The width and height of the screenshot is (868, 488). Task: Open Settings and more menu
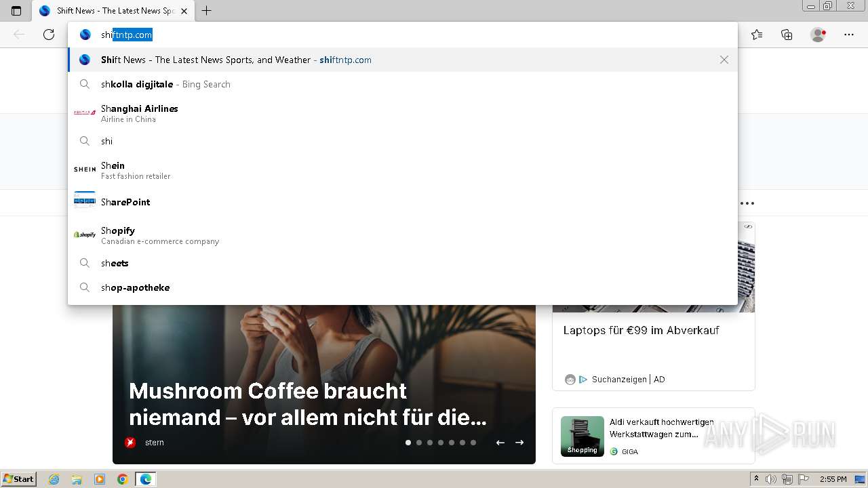click(849, 35)
